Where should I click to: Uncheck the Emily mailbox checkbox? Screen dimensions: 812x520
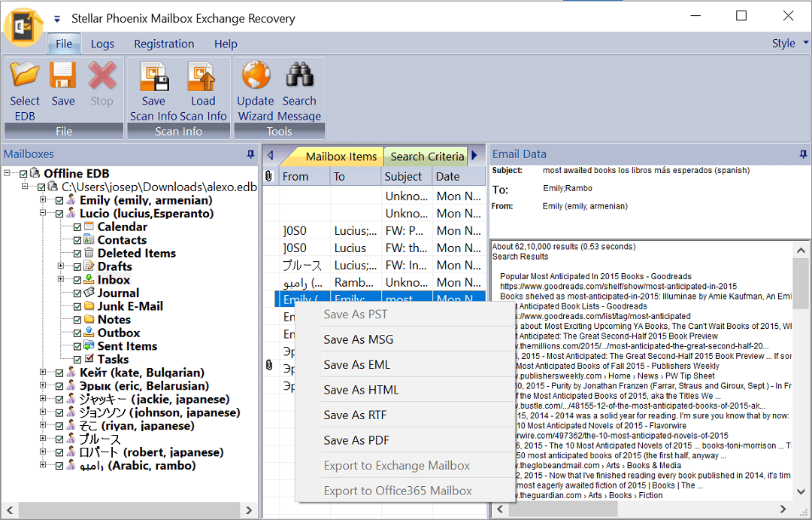pos(59,200)
